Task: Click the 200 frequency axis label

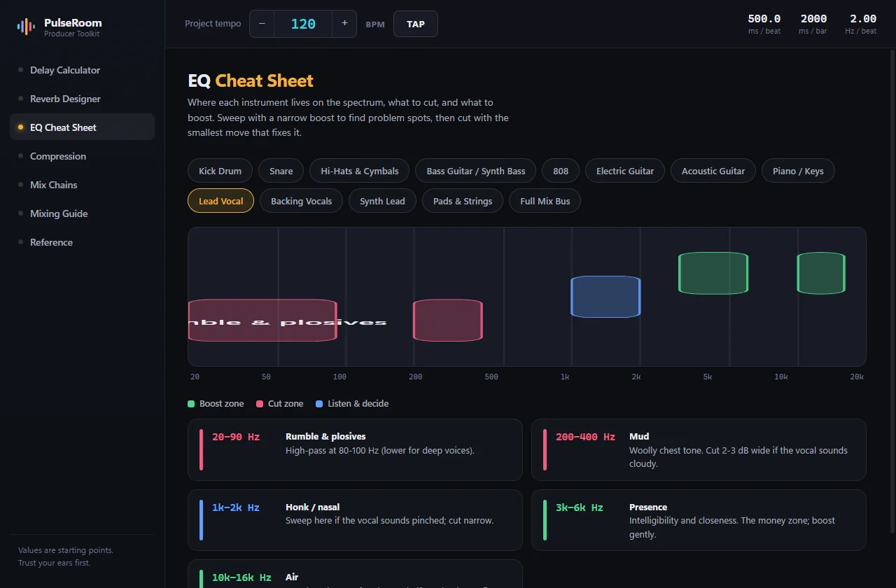Action: click(x=415, y=377)
